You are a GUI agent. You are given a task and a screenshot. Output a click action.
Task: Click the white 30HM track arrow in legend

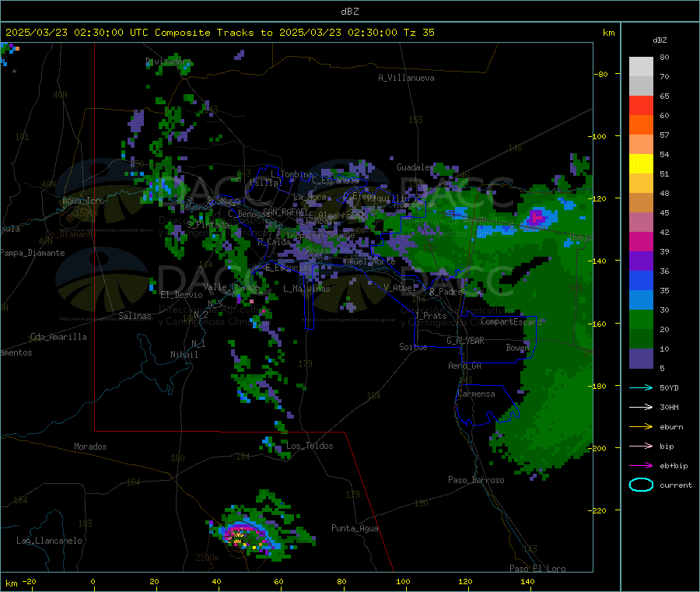[x=641, y=407]
